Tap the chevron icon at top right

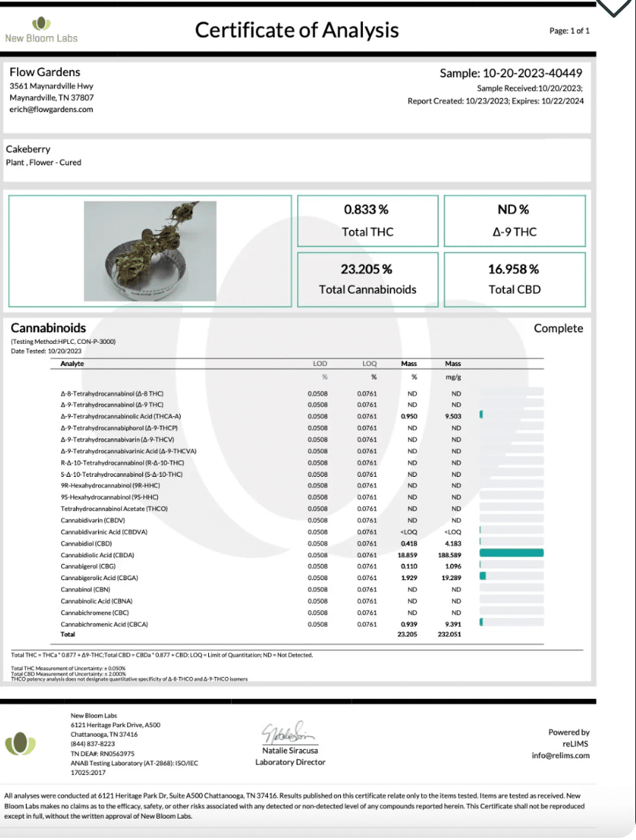(x=614, y=7)
